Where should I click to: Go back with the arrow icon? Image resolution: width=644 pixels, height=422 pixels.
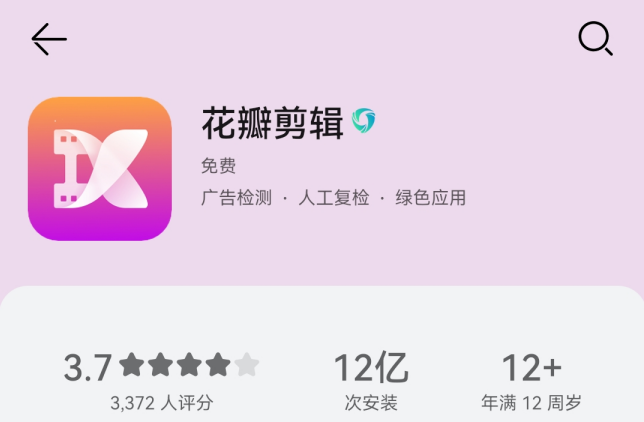click(x=49, y=39)
